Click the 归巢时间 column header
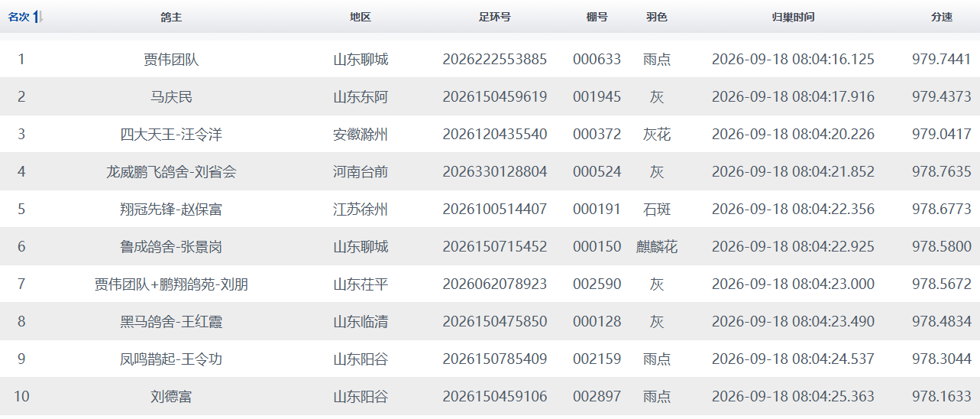The height and width of the screenshot is (419, 980). click(x=793, y=17)
